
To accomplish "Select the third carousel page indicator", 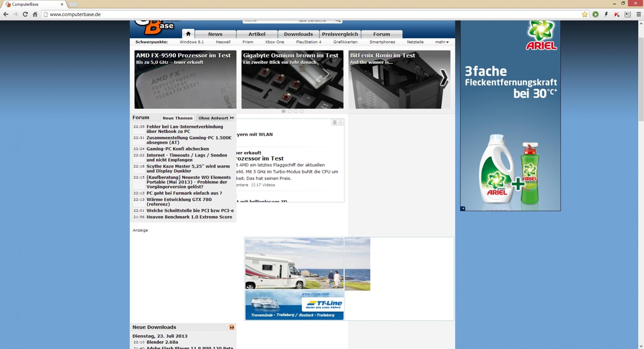I will click(x=296, y=111).
